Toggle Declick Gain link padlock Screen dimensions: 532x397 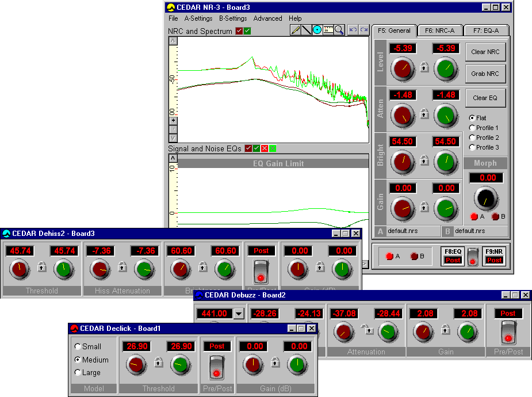(275, 362)
